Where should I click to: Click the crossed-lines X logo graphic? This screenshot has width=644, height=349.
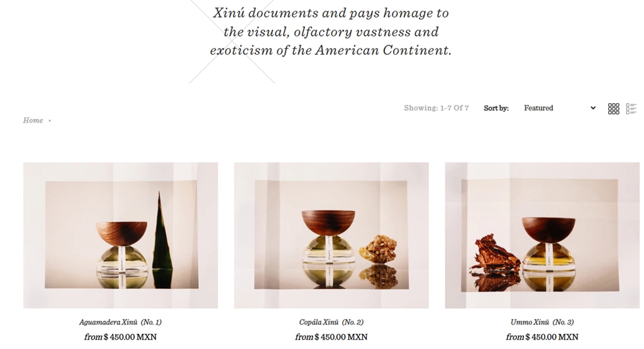pyautogui.click(x=232, y=42)
